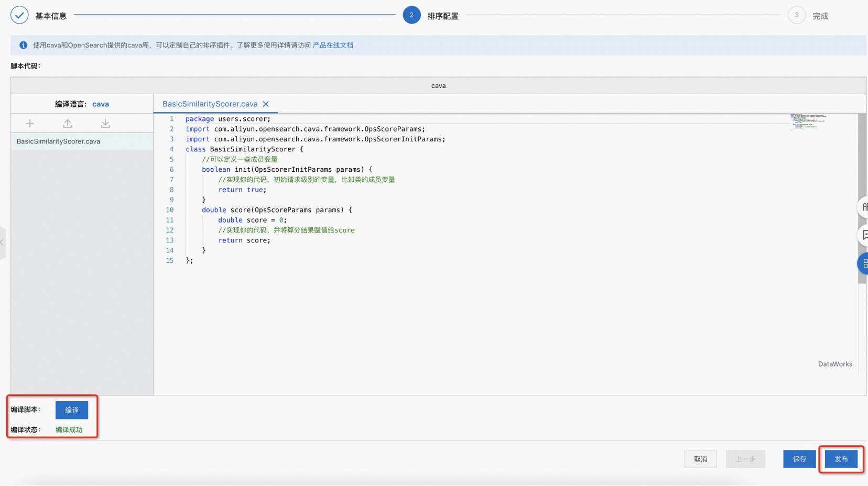868x486 pixels.
Task: Click the blue info icon in banner
Action: coord(23,46)
